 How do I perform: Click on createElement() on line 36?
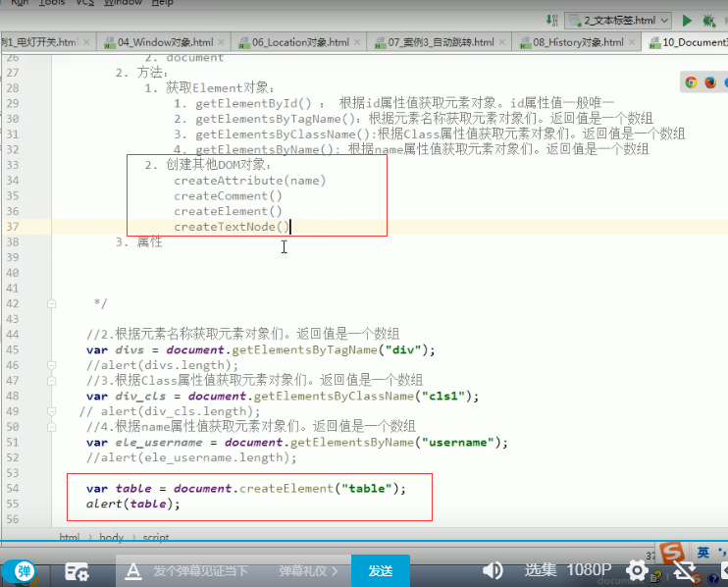228,211
